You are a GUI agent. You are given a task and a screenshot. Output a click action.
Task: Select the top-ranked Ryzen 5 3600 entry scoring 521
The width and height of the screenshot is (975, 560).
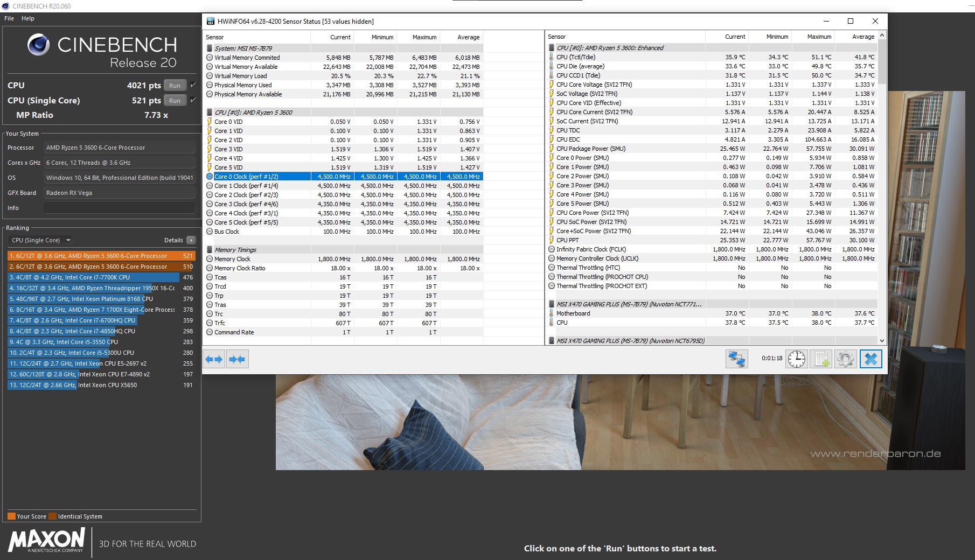coord(101,256)
